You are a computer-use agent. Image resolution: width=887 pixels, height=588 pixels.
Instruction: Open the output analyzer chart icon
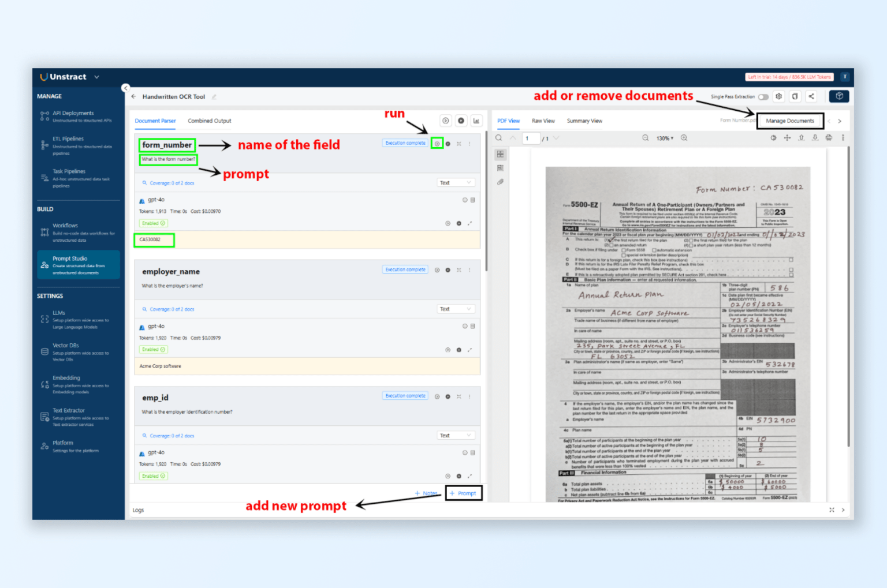click(x=476, y=121)
